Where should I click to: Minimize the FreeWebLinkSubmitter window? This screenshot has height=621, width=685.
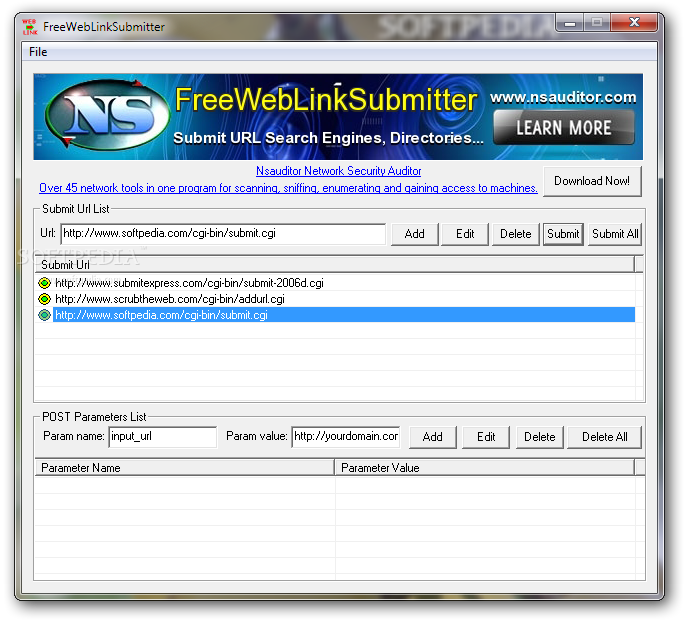570,23
